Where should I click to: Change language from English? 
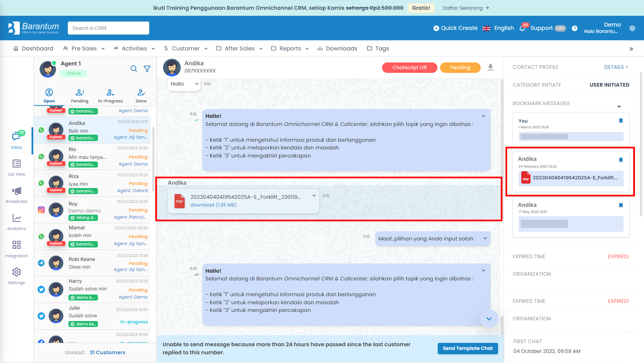click(498, 28)
